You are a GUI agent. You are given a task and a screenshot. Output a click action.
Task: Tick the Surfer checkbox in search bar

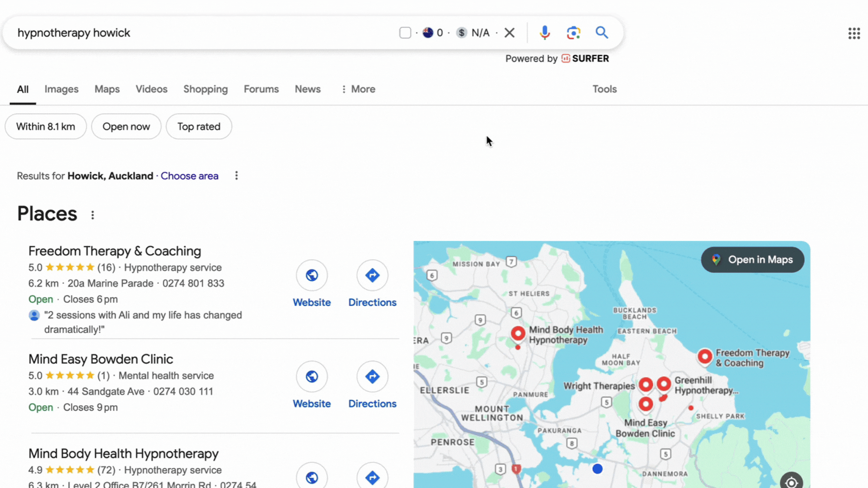pos(405,33)
